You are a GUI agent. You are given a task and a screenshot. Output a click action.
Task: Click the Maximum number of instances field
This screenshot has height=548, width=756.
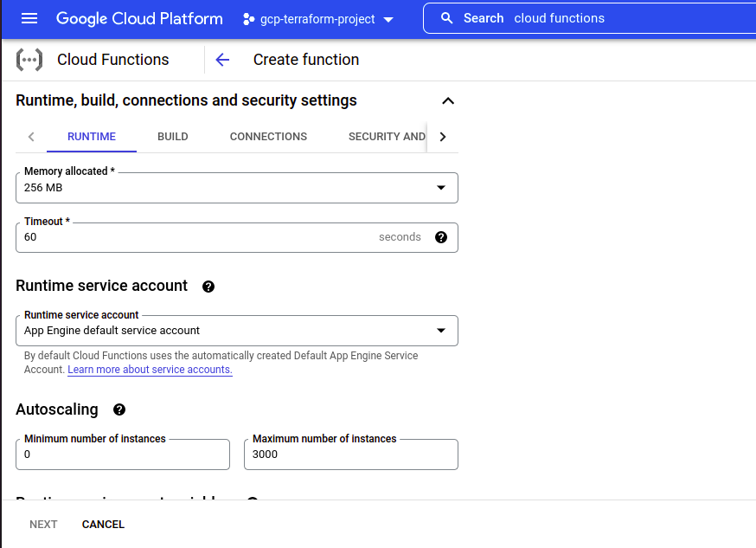click(351, 455)
